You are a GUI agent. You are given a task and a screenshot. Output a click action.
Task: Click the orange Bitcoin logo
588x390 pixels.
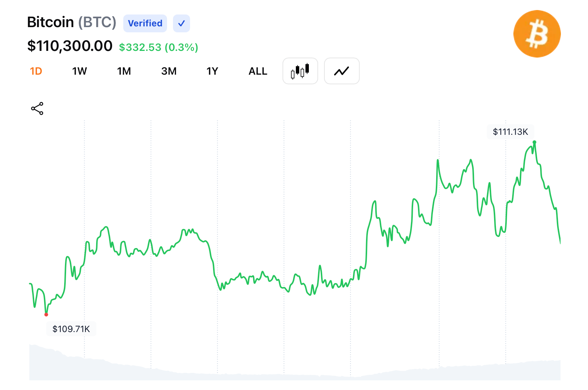point(537,34)
